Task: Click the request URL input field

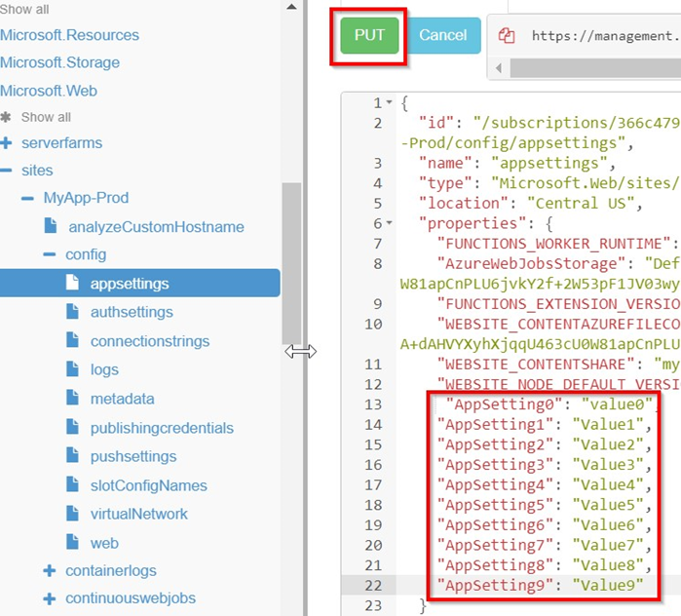Action: click(602, 36)
